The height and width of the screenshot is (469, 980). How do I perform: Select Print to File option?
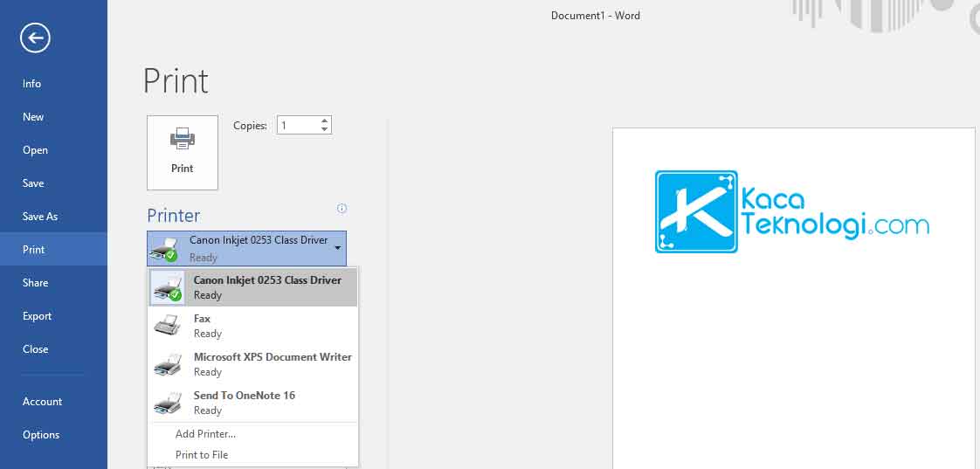click(202, 455)
